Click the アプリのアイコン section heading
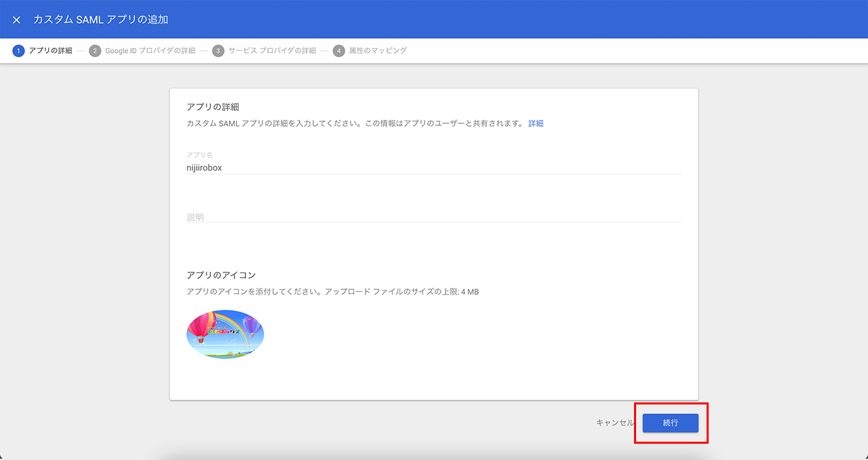This screenshot has width=868, height=460. click(x=221, y=275)
